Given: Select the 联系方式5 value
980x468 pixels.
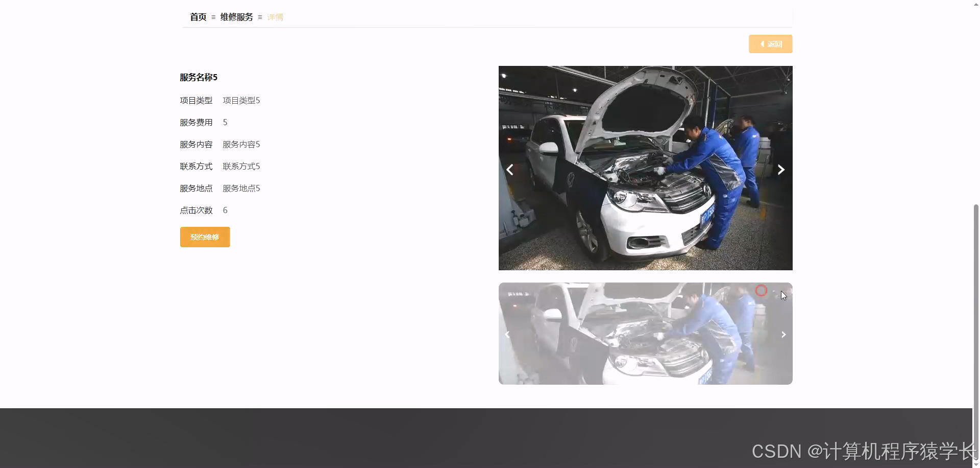Looking at the screenshot, I should pyautogui.click(x=241, y=167).
